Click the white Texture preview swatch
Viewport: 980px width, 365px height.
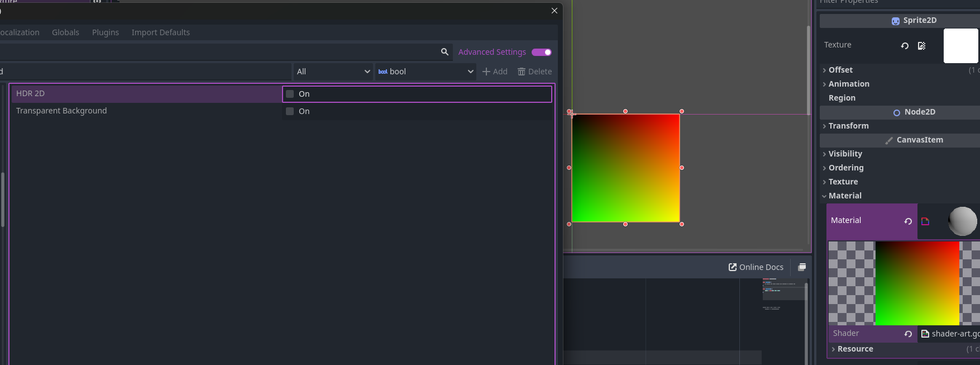[960, 46]
